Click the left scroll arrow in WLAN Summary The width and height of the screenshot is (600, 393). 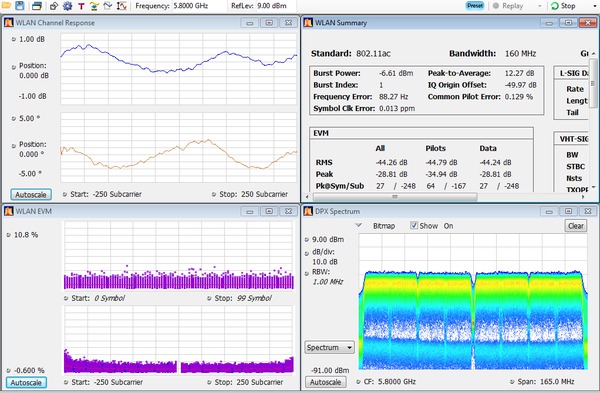(307, 197)
